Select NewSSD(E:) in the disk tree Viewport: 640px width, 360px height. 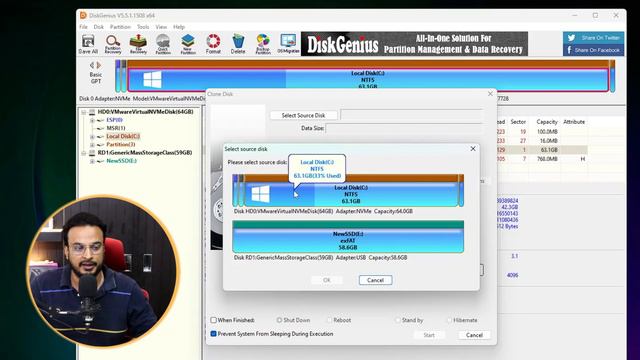pos(121,161)
